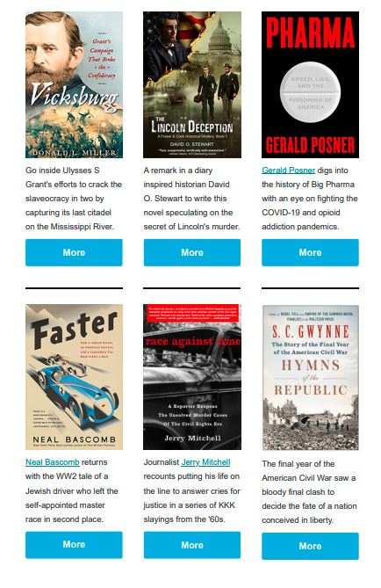The height and width of the screenshot is (588, 381).
Task: Click the Big Pharma history description
Action: 310,199
